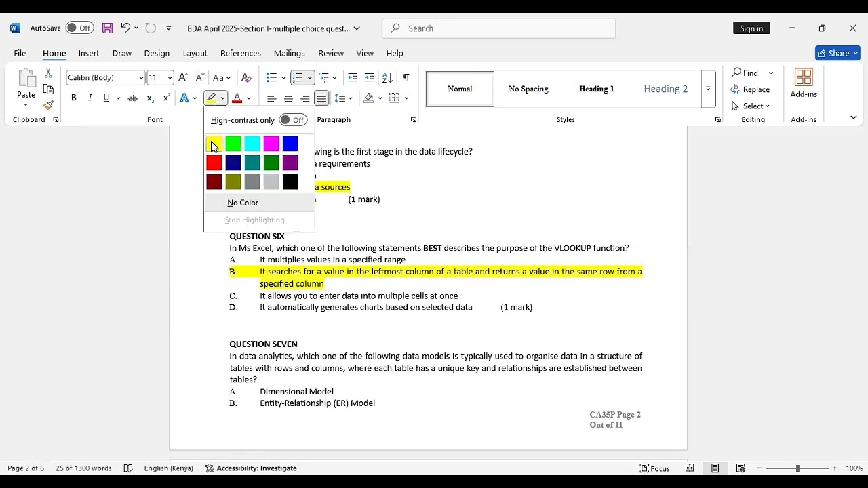Open the Select dropdown in Editing group
Image resolution: width=868 pixels, height=488 pixels.
[751, 106]
